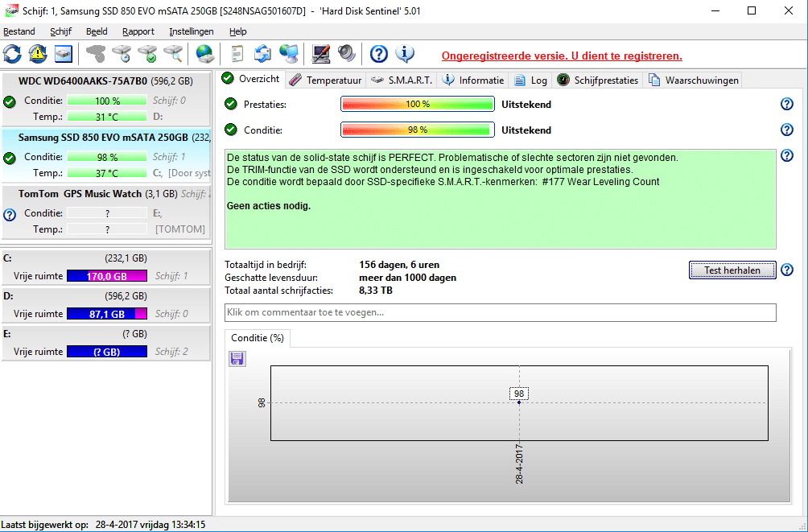
Task: Click the 'Geen acties nodig.' text
Action: (269, 206)
